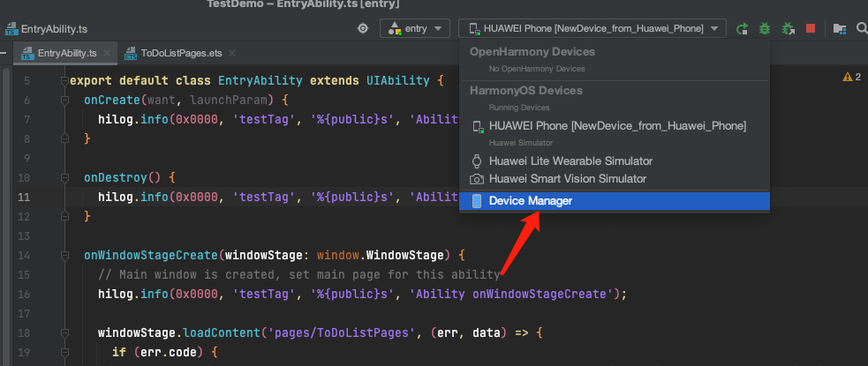Image resolution: width=868 pixels, height=366 pixels.
Task: Open the project structure folder icon
Action: [840, 29]
